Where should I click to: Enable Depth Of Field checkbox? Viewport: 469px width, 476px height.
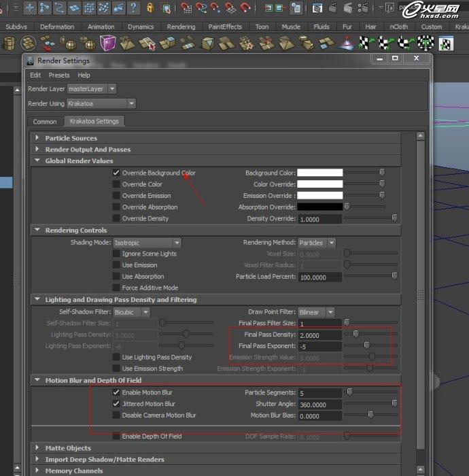[116, 436]
